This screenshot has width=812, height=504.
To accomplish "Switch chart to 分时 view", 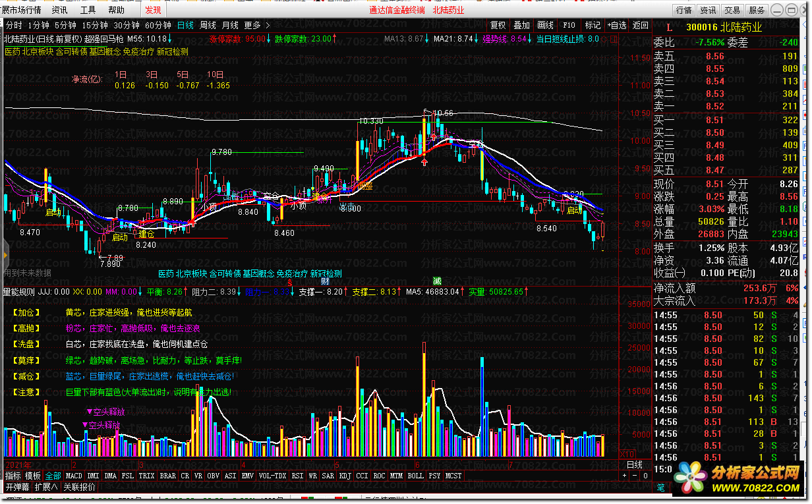I will pos(14,25).
